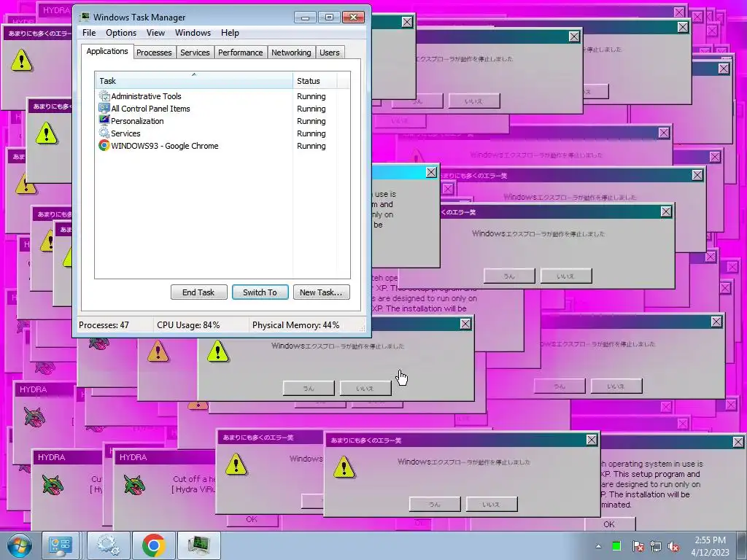747x560 pixels.
Task: Open the Windows Start button
Action: click(19, 545)
